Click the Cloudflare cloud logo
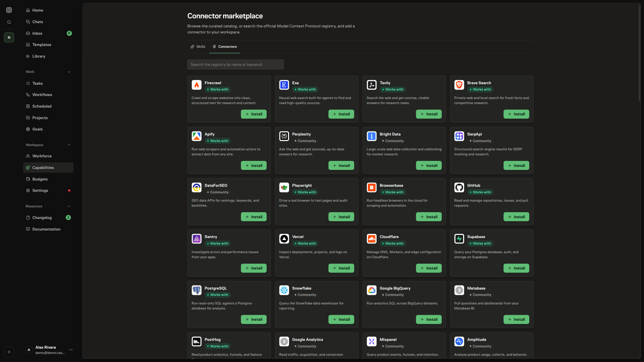Viewport: 644px width, 362px height. 372,239
